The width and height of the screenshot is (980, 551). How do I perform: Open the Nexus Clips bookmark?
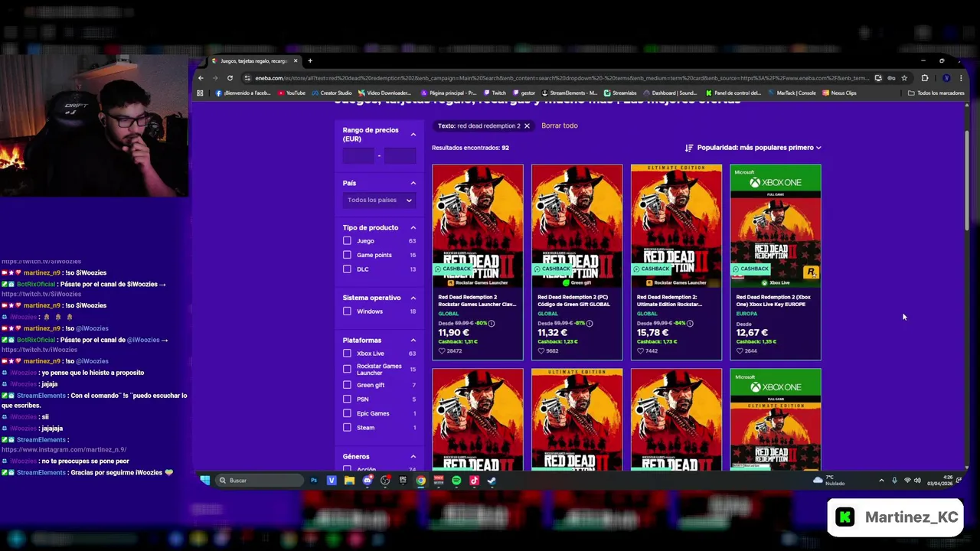[x=839, y=93]
